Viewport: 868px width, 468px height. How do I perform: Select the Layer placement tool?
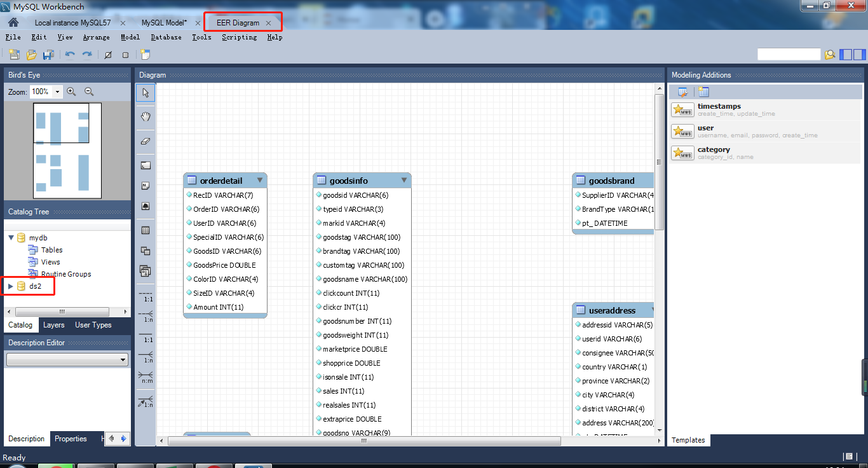[146, 165]
